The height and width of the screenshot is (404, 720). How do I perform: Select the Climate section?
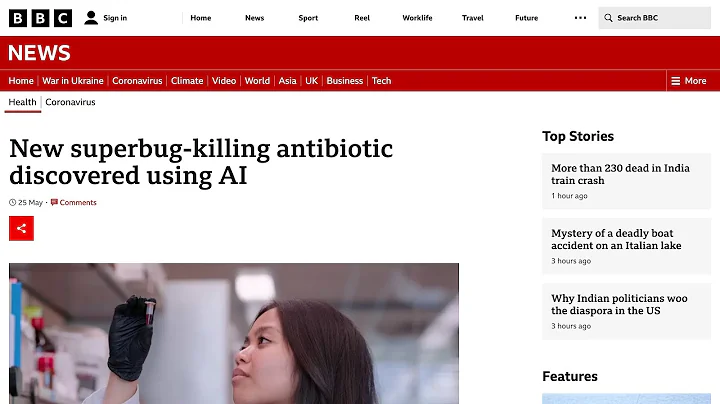[x=187, y=81]
